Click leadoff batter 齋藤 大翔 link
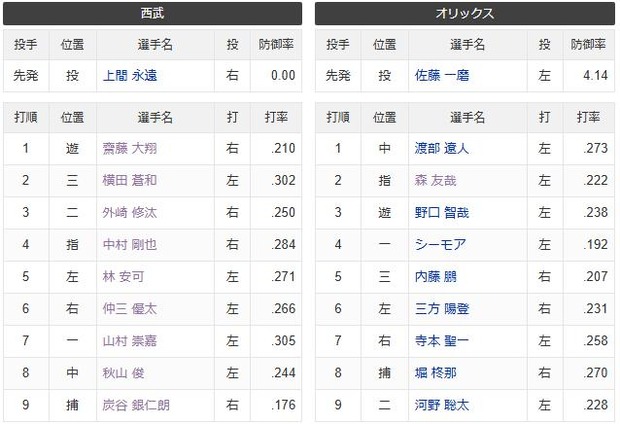This screenshot has width=620, height=424. coord(130,148)
